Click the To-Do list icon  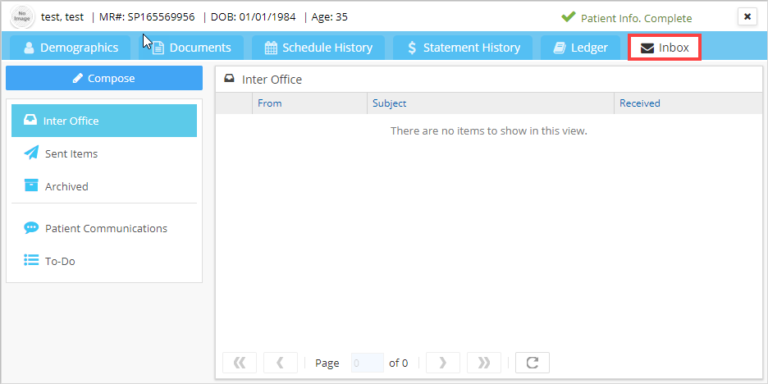coord(31,260)
